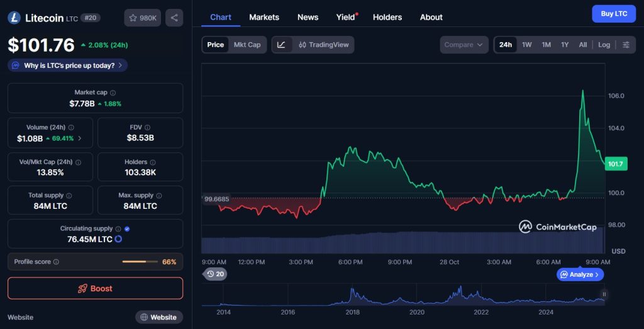644x329 pixels.
Task: Toggle the Log scale option
Action: coord(604,45)
